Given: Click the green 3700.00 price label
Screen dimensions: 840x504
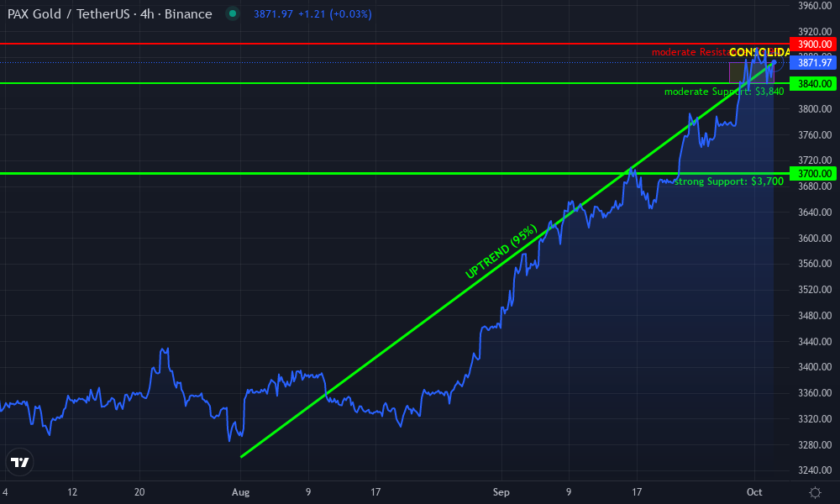Looking at the screenshot, I should (814, 173).
